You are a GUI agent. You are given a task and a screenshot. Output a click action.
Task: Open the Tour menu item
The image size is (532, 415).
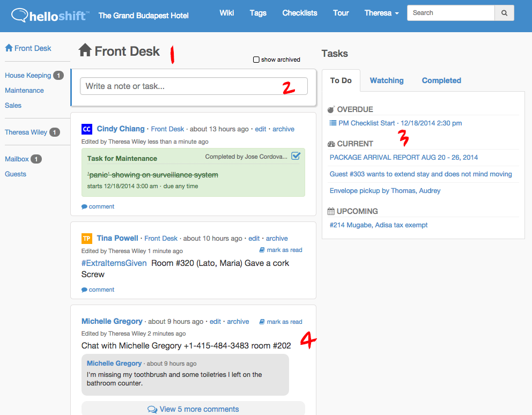(341, 13)
